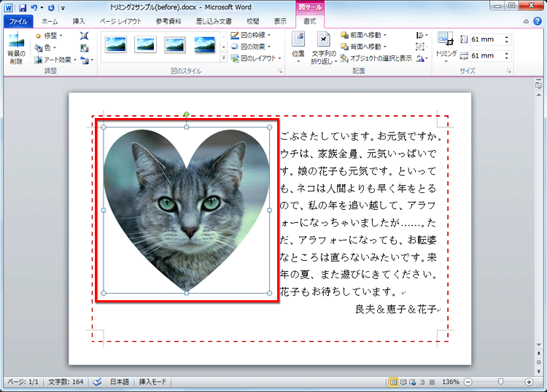Click the Compress Pictures icon
The height and width of the screenshot is (392, 547).
pos(84,36)
